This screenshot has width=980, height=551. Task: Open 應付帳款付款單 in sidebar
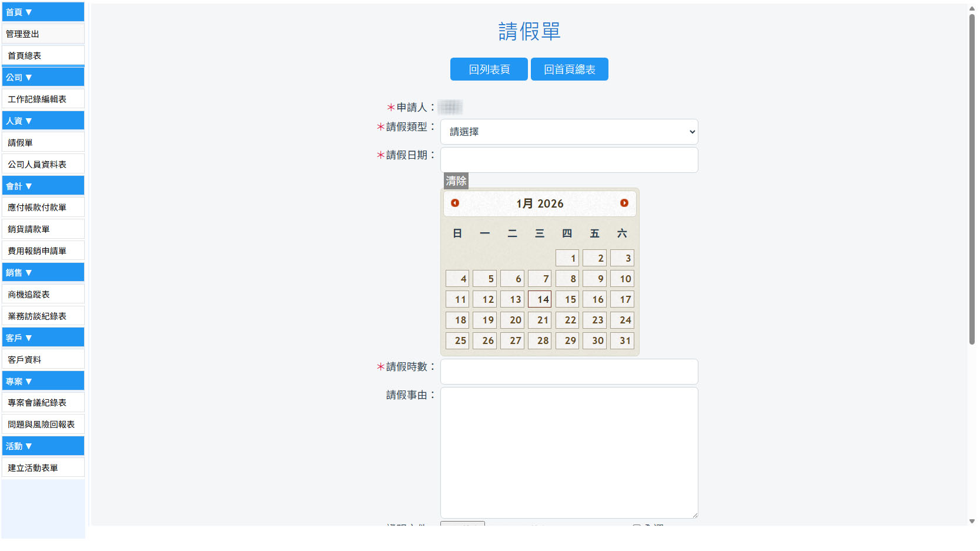(x=43, y=207)
